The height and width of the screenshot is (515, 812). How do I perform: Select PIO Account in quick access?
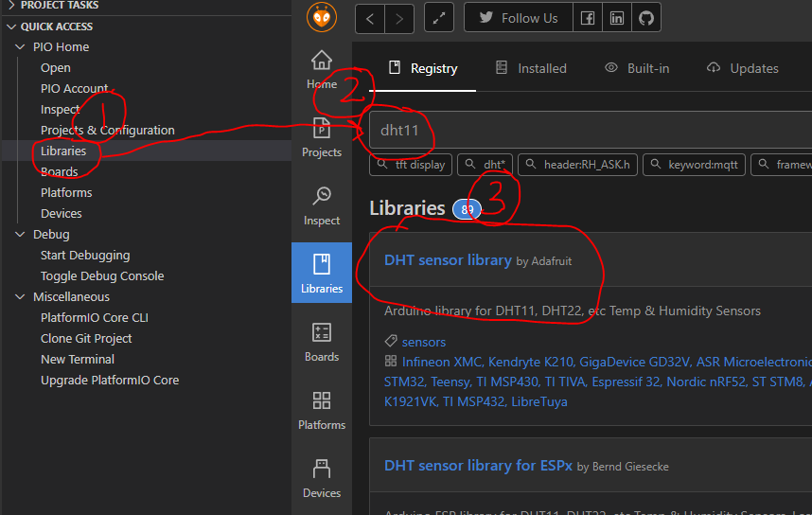click(x=74, y=89)
